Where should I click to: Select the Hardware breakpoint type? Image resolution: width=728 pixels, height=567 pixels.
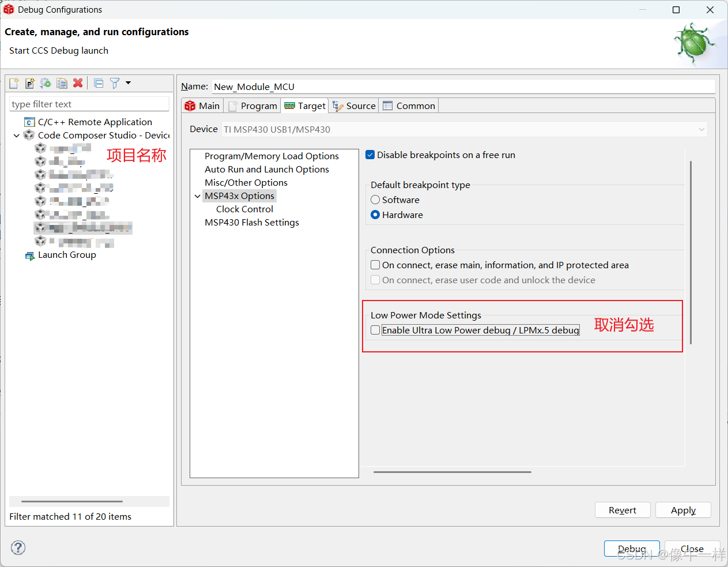coord(375,215)
